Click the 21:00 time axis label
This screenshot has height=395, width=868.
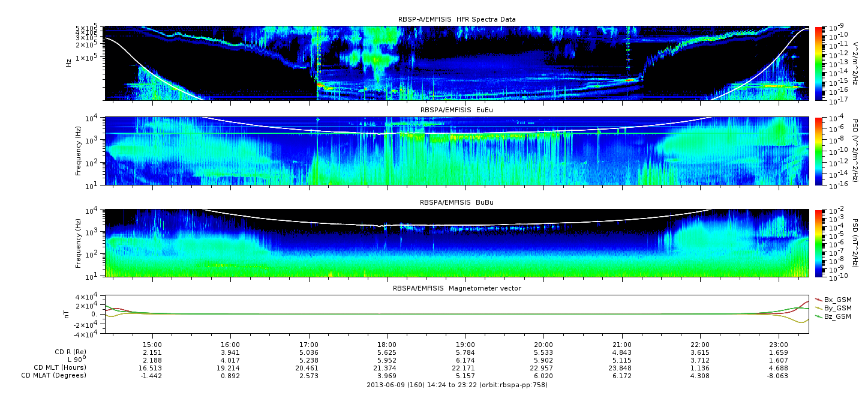[x=621, y=345]
